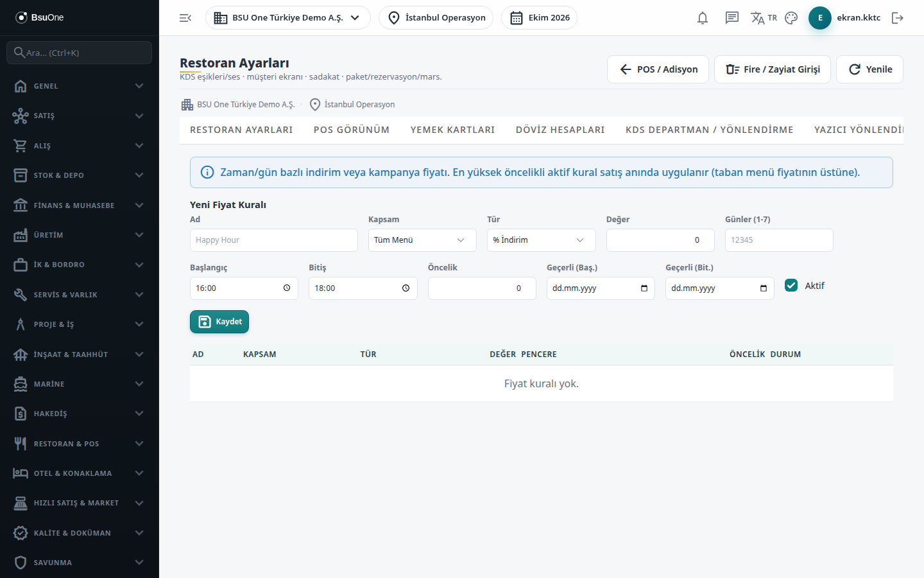This screenshot has height=578, width=924.
Task: Click the RESTORAN & POS cutlery icon
Action: 21,444
